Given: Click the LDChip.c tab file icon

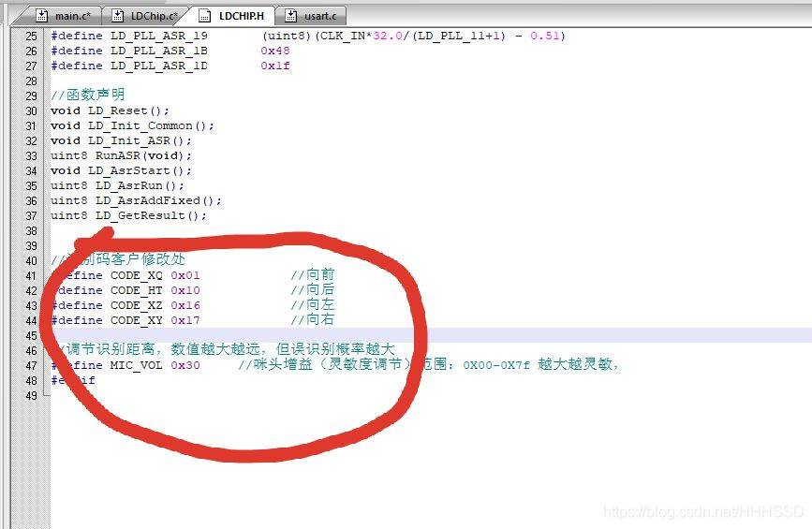Looking at the screenshot, I should click(117, 16).
